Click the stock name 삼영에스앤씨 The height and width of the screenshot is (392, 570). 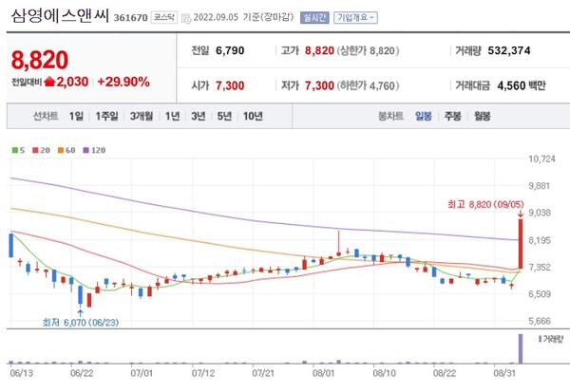click(60, 16)
